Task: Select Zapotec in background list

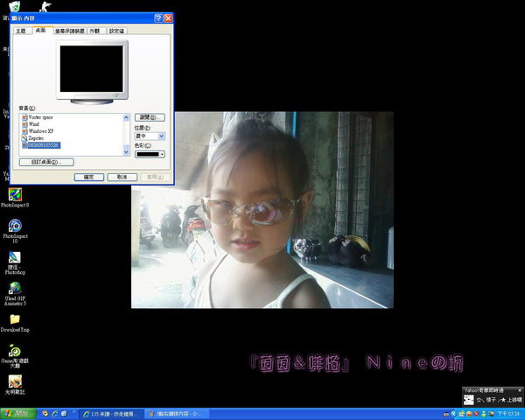Action: click(x=33, y=138)
